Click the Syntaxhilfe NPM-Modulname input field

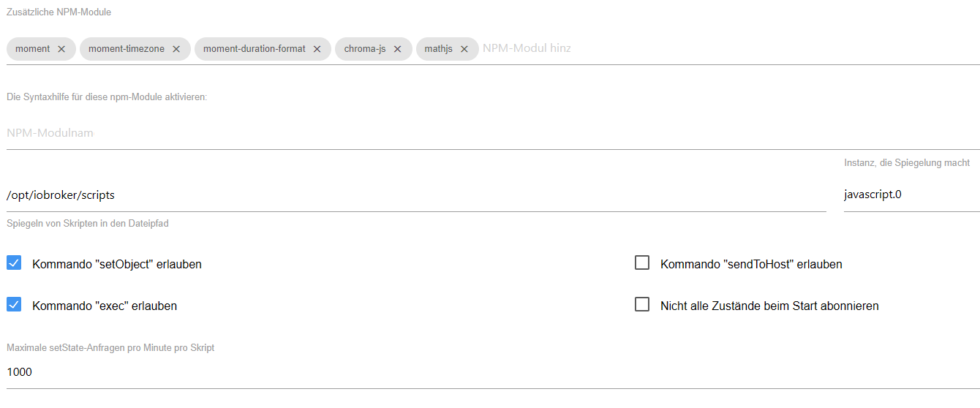point(493,133)
